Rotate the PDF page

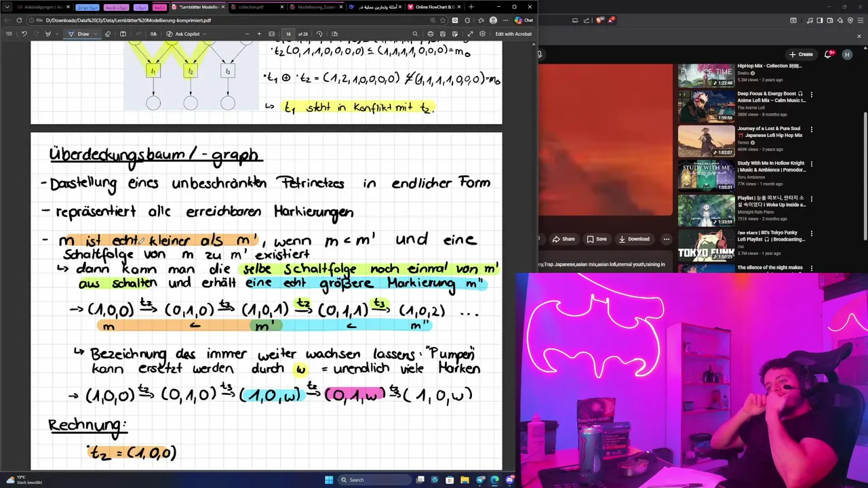pyautogui.click(x=319, y=34)
